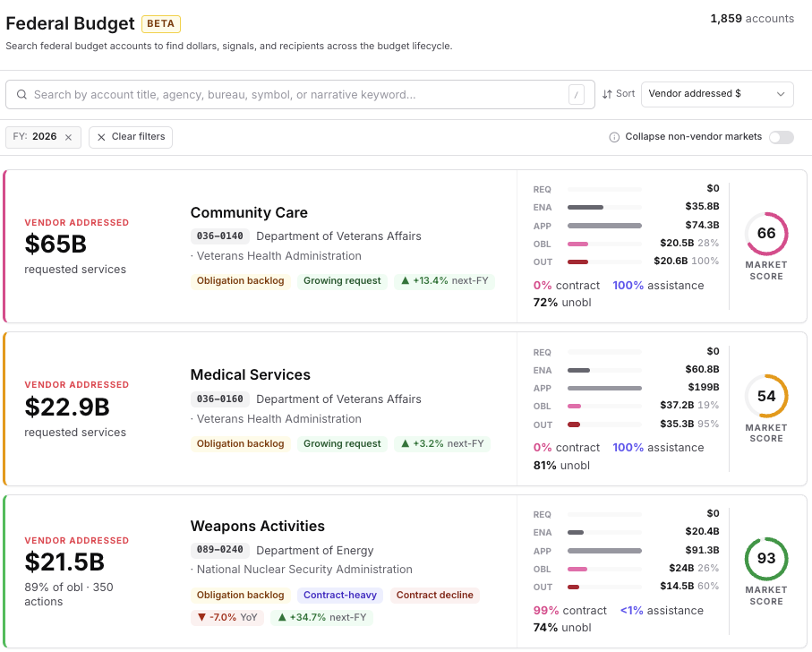Click the sort arrows icon
Screen dimensions: 812x652
pos(607,94)
